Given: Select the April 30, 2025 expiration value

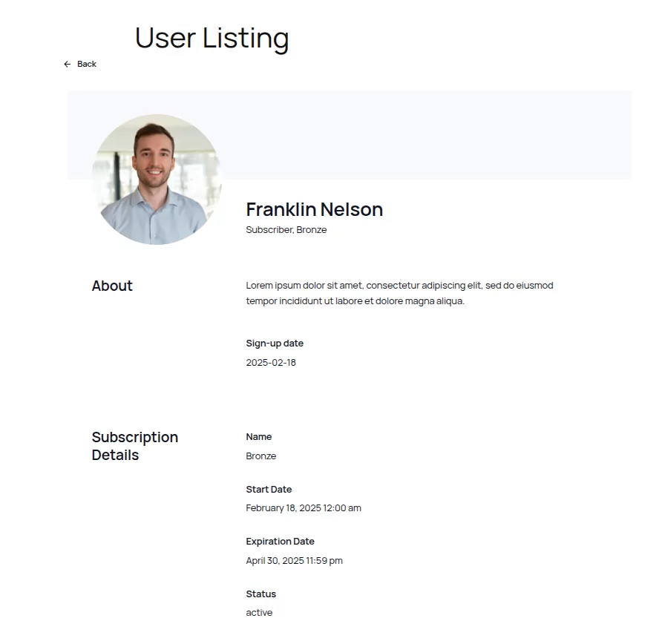Looking at the screenshot, I should (x=295, y=560).
